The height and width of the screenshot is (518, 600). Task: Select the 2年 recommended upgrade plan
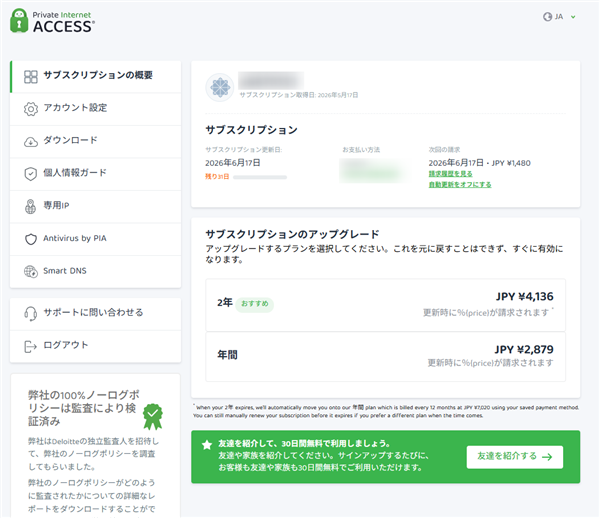(385, 305)
